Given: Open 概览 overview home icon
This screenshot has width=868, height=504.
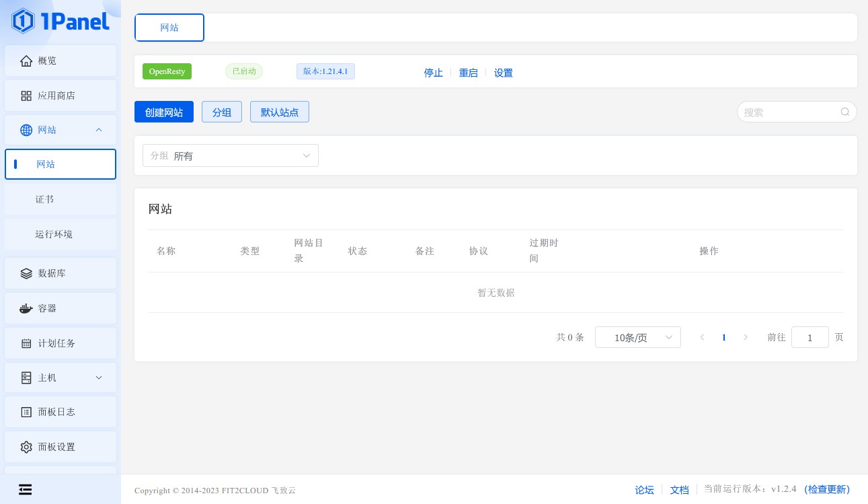Looking at the screenshot, I should point(26,61).
